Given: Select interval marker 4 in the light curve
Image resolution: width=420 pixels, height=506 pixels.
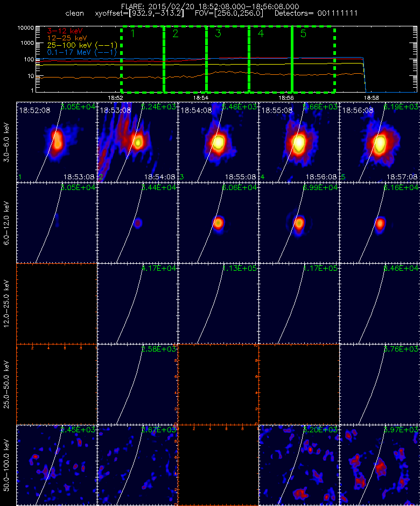Looking at the screenshot, I should click(x=261, y=33).
